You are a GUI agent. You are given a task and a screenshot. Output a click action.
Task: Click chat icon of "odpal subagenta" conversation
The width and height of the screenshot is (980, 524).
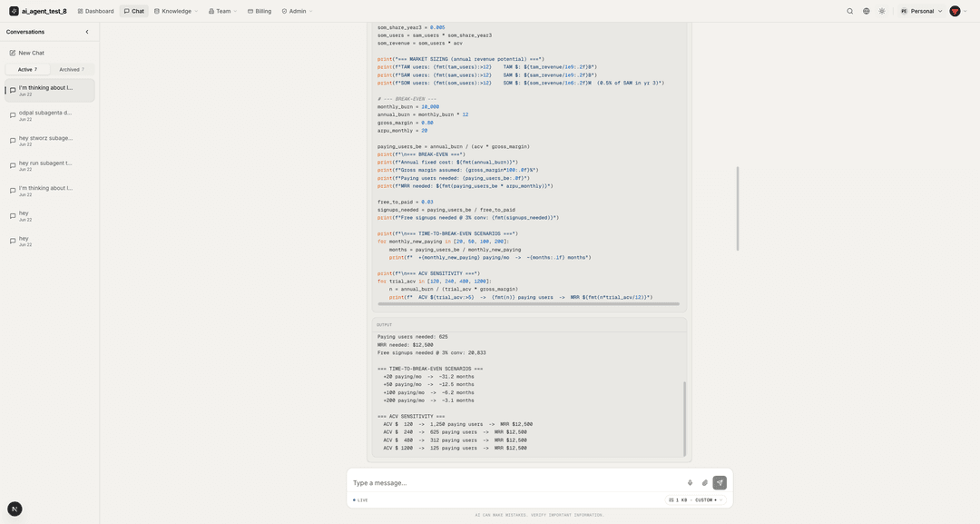point(13,115)
